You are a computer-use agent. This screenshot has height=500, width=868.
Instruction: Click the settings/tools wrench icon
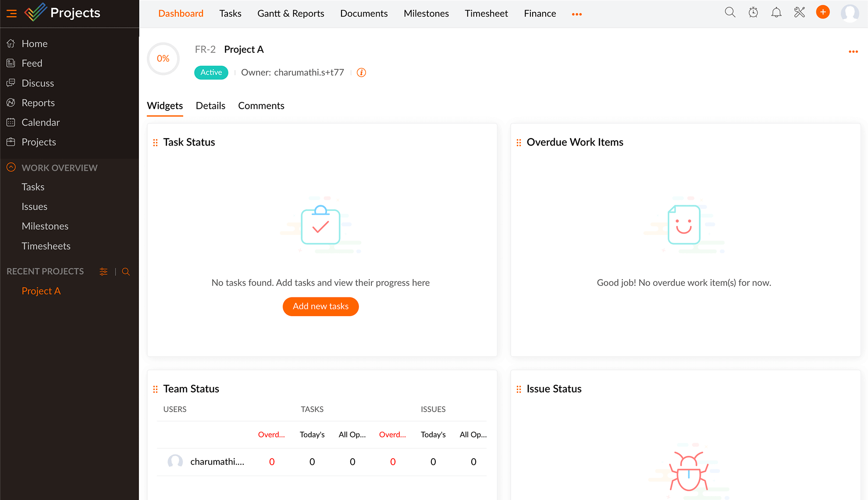[x=799, y=13]
